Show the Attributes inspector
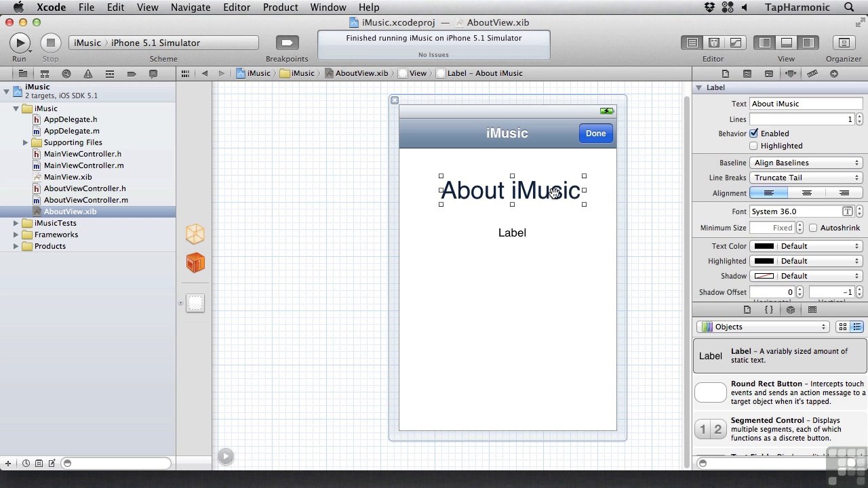868x488 pixels. pos(791,73)
